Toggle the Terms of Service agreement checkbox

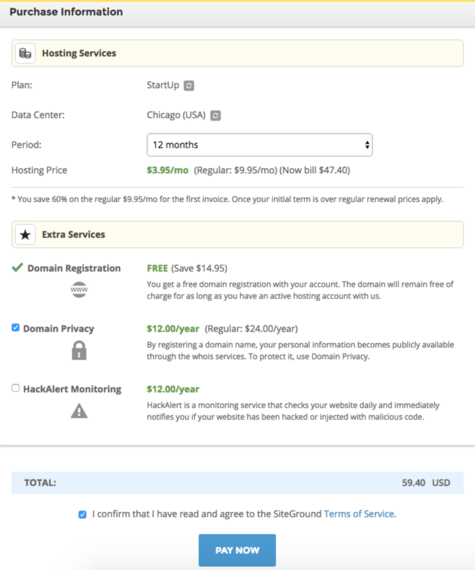[x=82, y=514]
